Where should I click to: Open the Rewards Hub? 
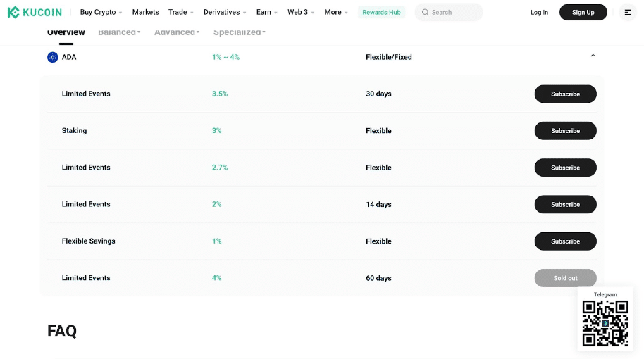[381, 12]
